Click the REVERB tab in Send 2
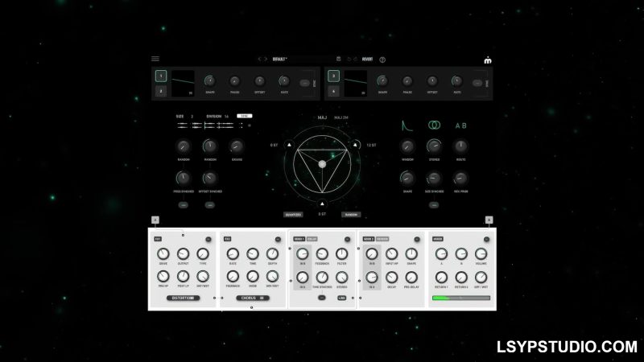The height and width of the screenshot is (362, 644). coord(382,239)
